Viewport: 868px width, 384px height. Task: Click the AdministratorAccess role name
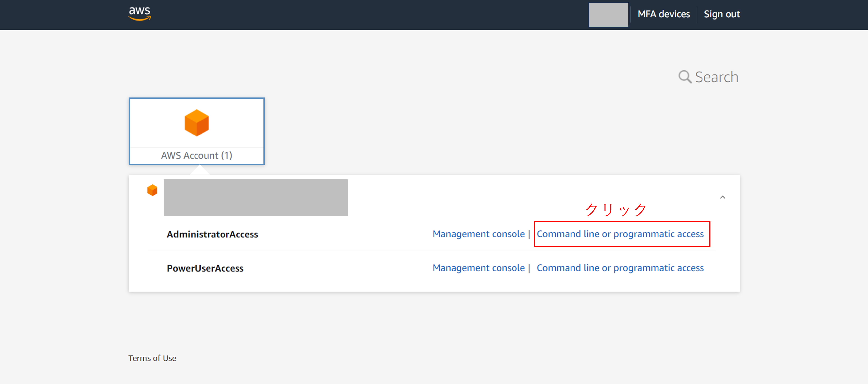(x=212, y=234)
